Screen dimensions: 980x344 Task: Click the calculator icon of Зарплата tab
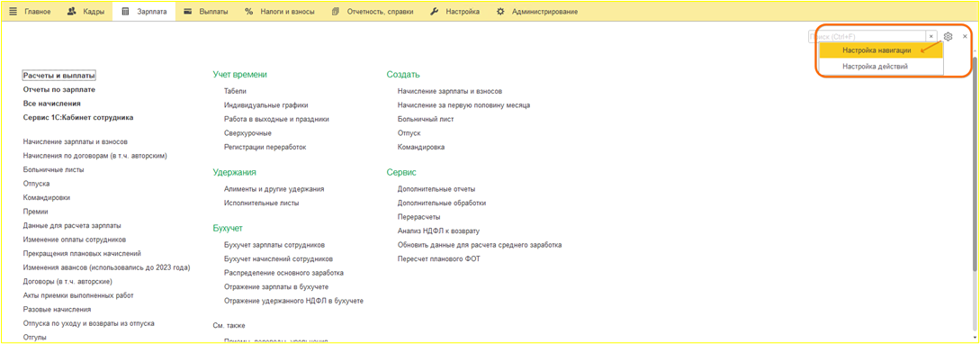[125, 12]
